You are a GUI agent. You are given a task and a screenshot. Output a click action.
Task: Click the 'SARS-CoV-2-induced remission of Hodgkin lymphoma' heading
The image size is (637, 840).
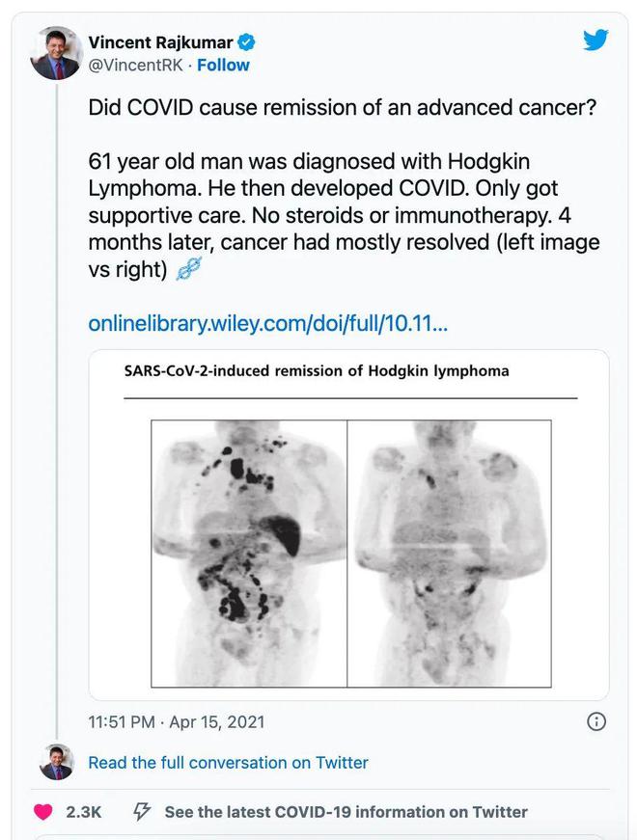click(x=317, y=371)
